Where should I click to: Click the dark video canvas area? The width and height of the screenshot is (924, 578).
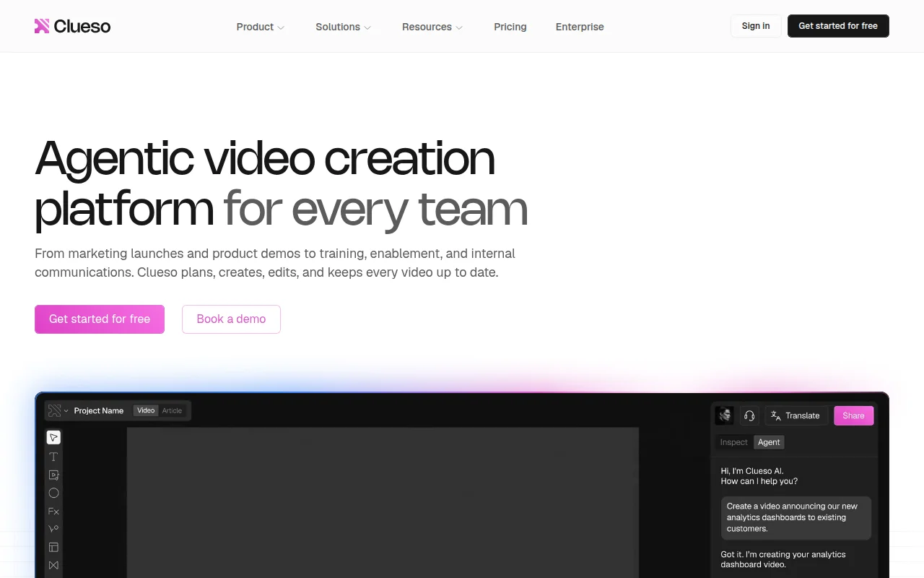[x=383, y=502]
